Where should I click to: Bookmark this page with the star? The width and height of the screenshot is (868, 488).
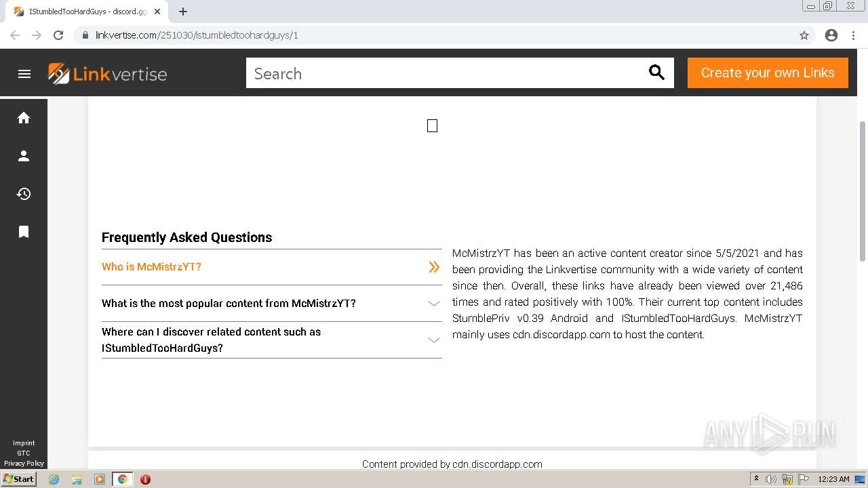pyautogui.click(x=804, y=35)
